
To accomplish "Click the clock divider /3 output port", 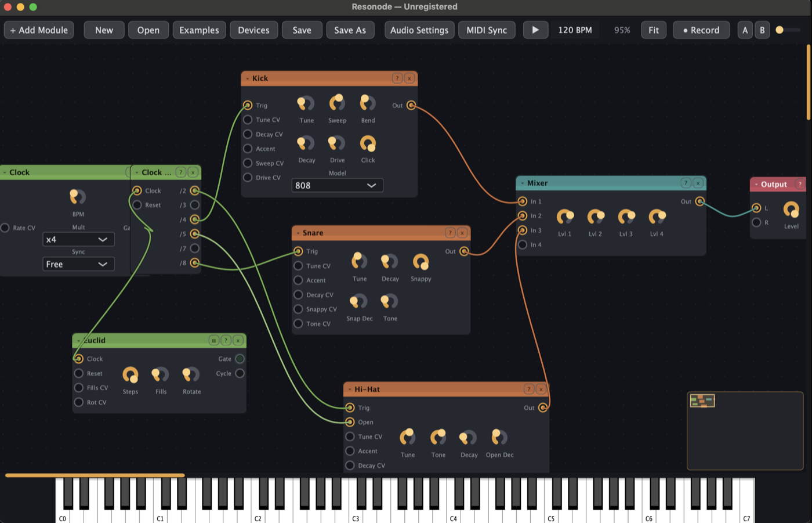I will (195, 205).
